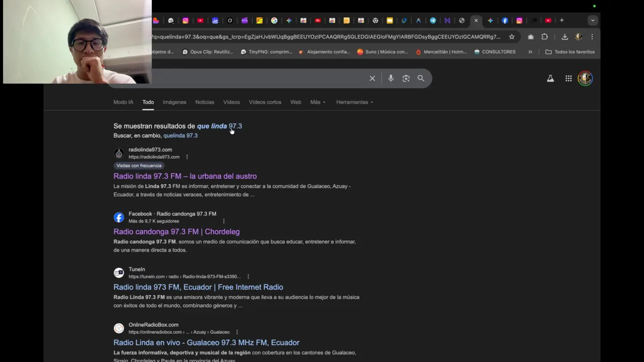This screenshot has height=362, width=644.
Task: Expand the Más search filter dropdown
Action: pyautogui.click(x=318, y=102)
